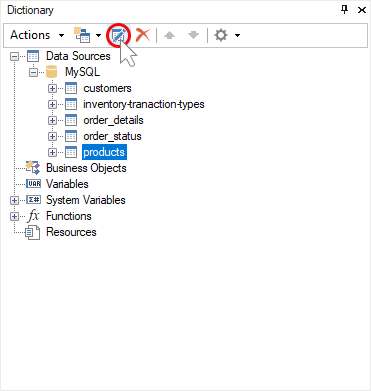Image resolution: width=371 pixels, height=391 pixels.
Task: Click the red Delete icon in toolbar
Action: pos(143,35)
